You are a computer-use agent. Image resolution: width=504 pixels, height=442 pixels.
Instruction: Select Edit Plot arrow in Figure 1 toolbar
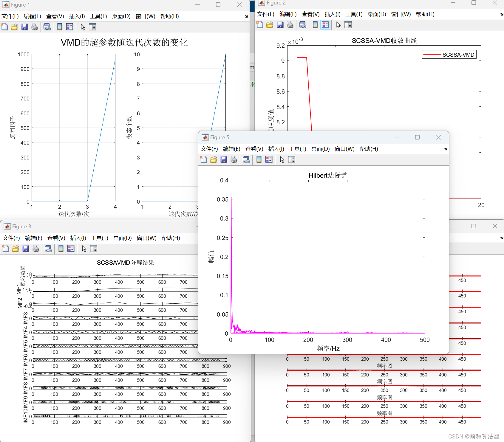[83, 27]
